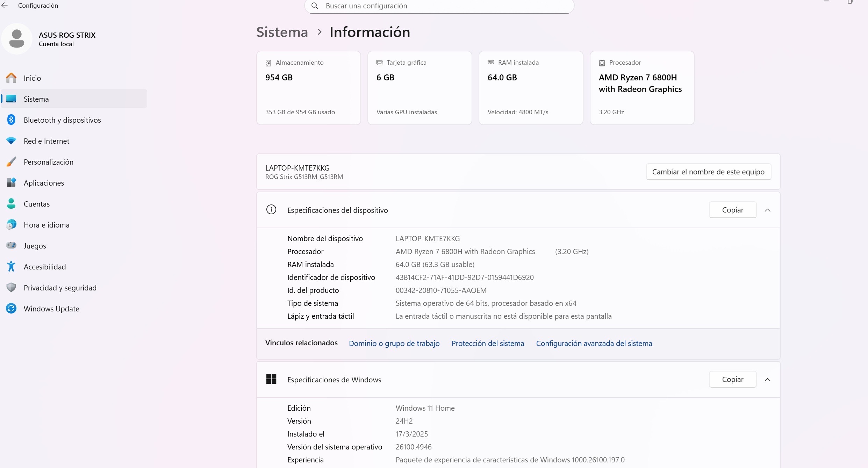Click the Procesador chip icon
This screenshot has height=468, width=868.
point(602,63)
